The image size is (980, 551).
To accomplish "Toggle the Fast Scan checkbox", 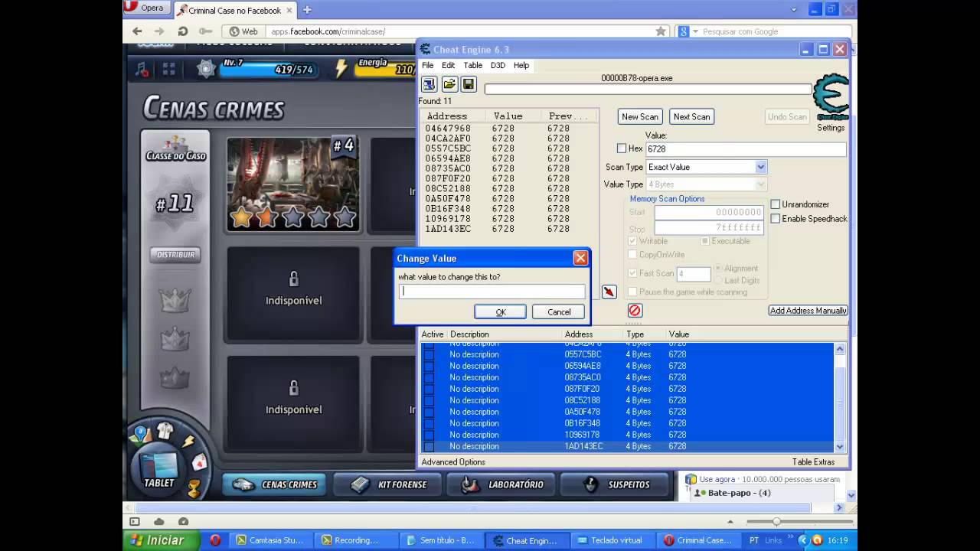I will click(x=632, y=273).
